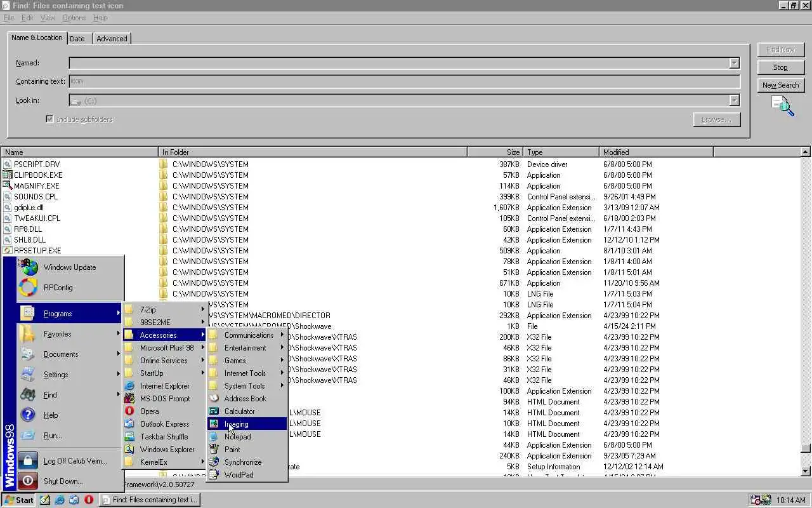This screenshot has width=812, height=508.
Task: Launch Paint from Accessories
Action: [247, 450]
